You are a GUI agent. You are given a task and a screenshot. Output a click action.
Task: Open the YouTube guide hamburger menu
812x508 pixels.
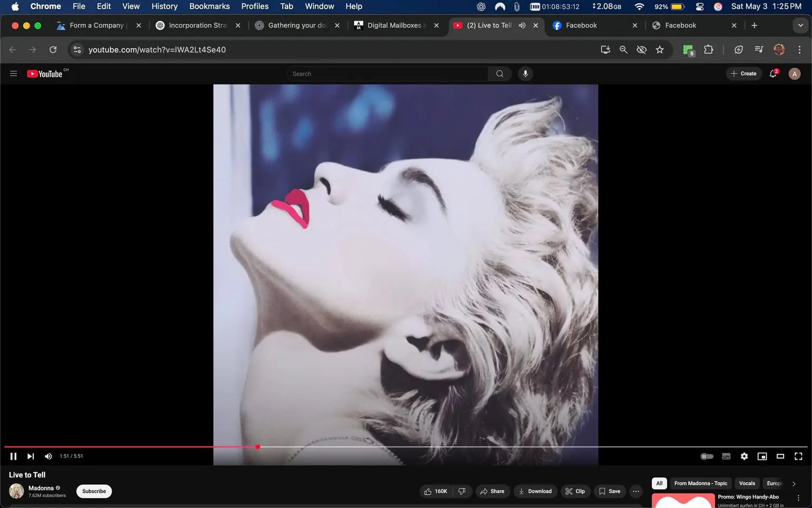(14, 74)
